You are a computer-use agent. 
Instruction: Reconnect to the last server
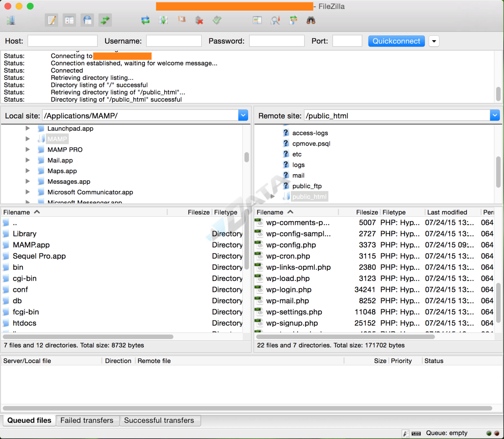tap(217, 20)
